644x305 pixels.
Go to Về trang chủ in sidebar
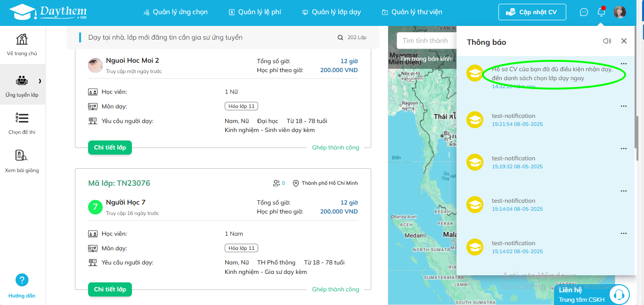coord(22,45)
